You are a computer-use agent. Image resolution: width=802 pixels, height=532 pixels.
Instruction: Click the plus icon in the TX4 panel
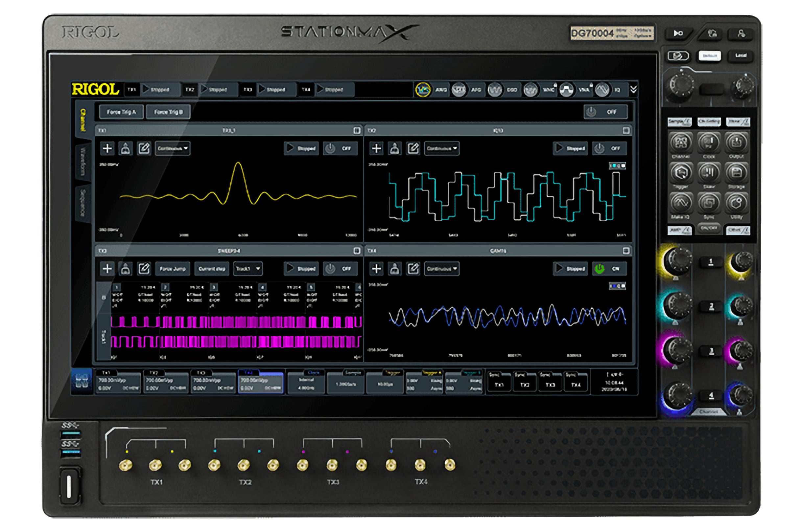coord(376,269)
